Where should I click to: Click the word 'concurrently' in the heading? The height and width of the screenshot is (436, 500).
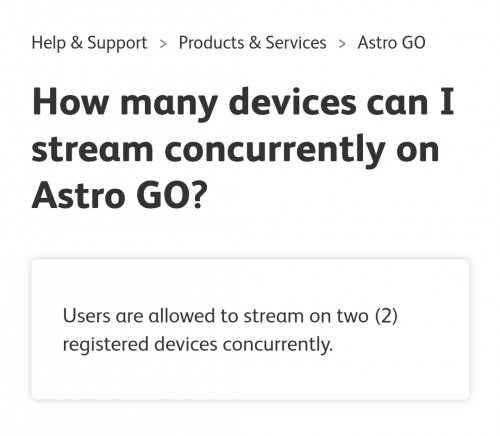[275, 149]
